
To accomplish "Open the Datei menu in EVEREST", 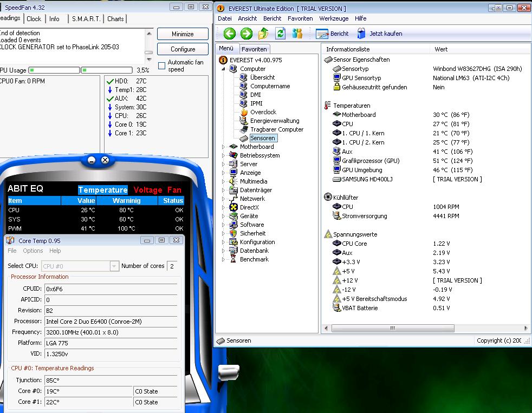I will (225, 18).
